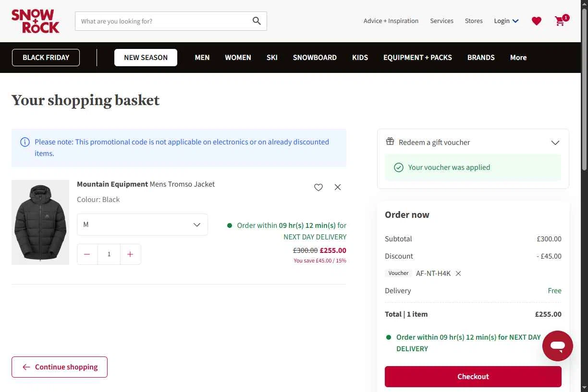Collapse Redeem a gift voucher section
Viewport: 588px width, 392px height.
[555, 143]
